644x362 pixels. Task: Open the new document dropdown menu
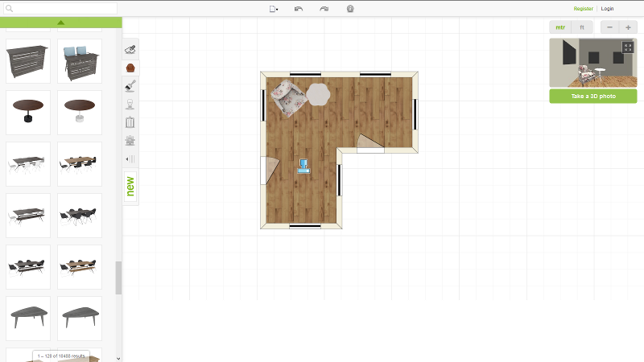coord(274,9)
